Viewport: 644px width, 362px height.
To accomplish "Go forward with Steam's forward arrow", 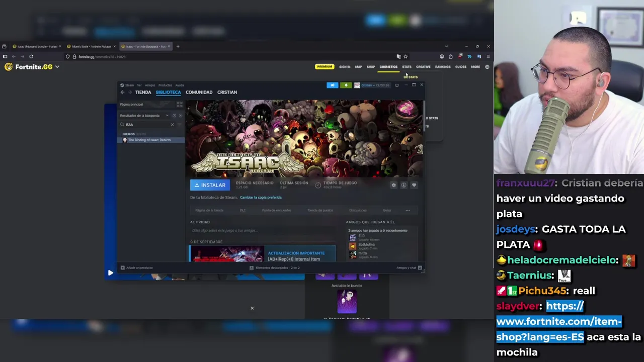I will (129, 92).
